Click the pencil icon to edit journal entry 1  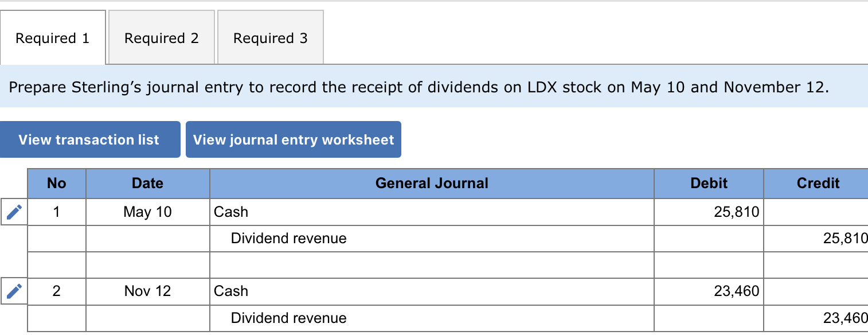(14, 211)
